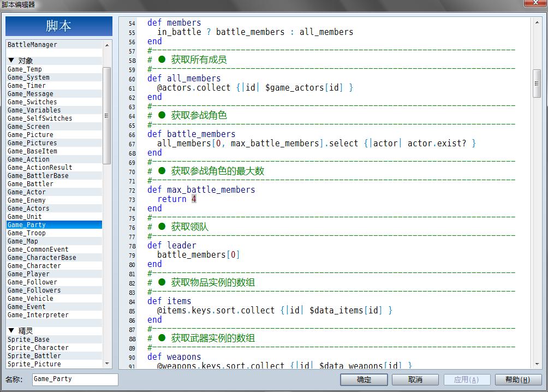Select the Game_Vehicle script
The height and width of the screenshot is (392, 548).
tap(54, 299)
